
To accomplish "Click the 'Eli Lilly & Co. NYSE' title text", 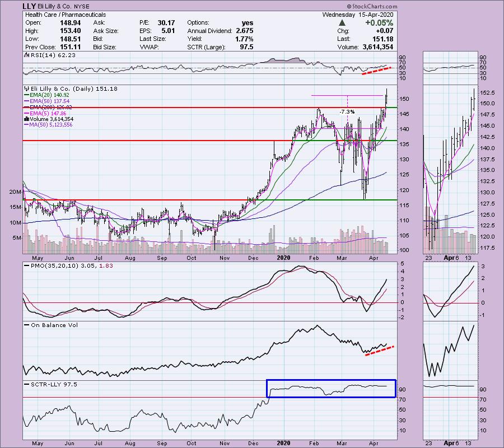I will click(x=63, y=6).
